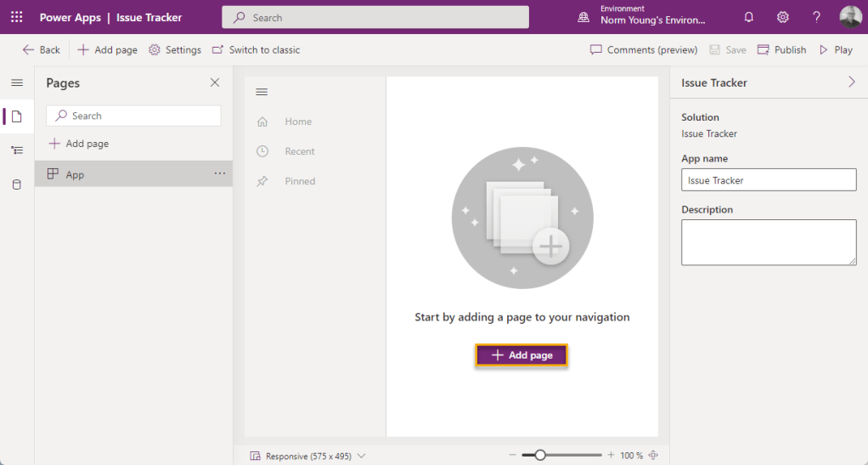The height and width of the screenshot is (465, 868).
Task: Click the Pages panel Search field
Action: click(x=133, y=116)
